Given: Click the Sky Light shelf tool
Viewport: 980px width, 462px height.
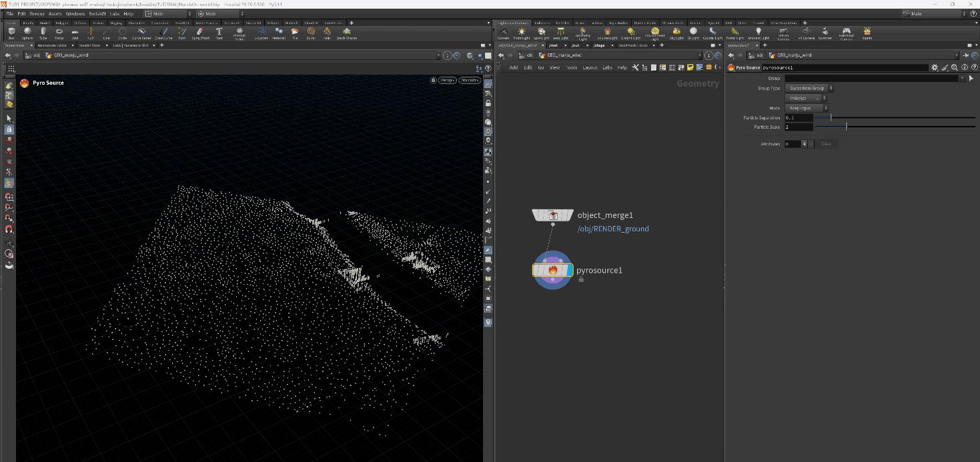Looking at the screenshot, I should 676,33.
